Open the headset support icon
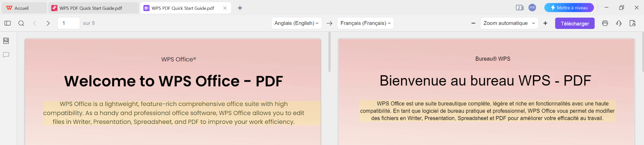Viewport: 644px width, 145px height. (x=619, y=23)
